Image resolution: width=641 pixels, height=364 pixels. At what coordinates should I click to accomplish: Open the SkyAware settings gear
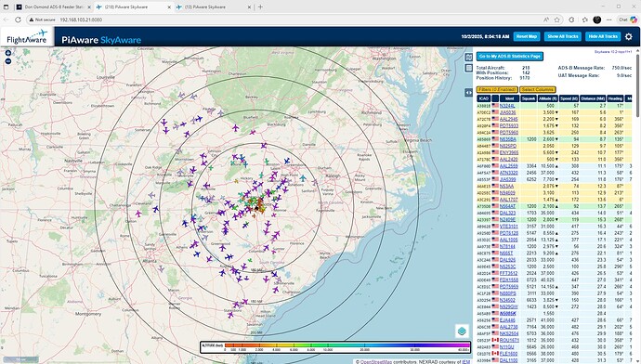628,36
